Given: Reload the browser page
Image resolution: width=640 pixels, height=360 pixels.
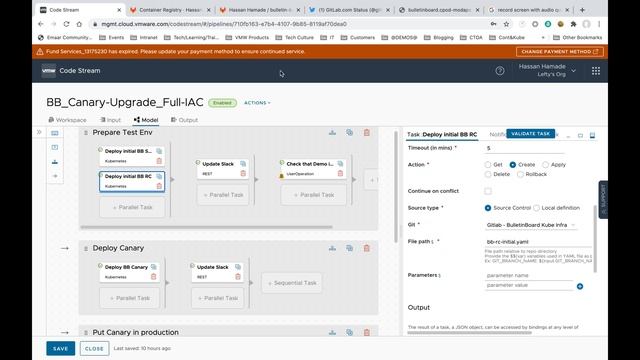Looking at the screenshot, I should pos(66,24).
